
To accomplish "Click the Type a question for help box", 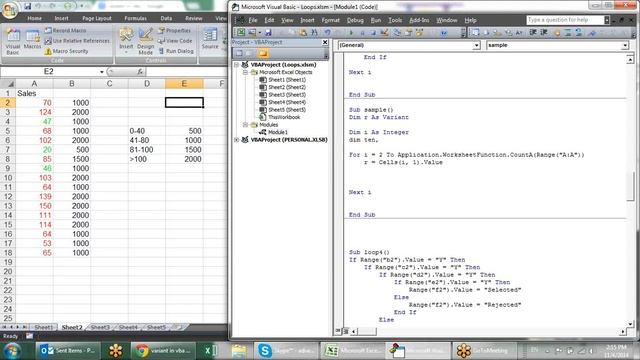I will click(565, 20).
